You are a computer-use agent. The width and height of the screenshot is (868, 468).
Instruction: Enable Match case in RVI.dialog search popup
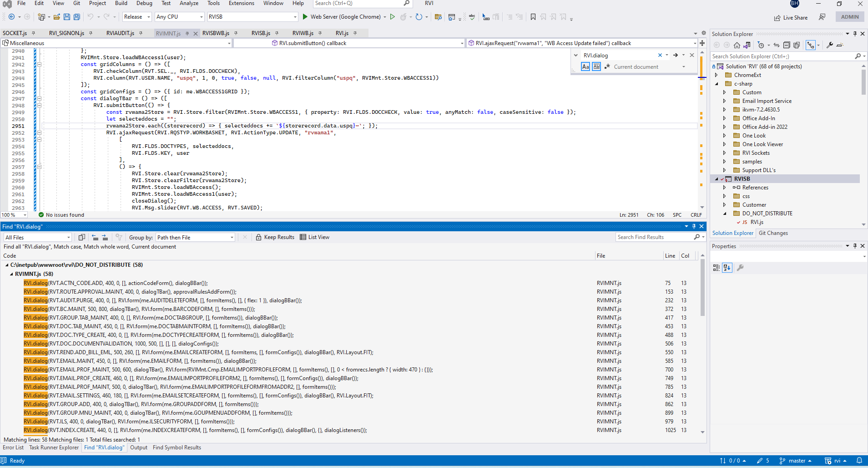pos(585,66)
